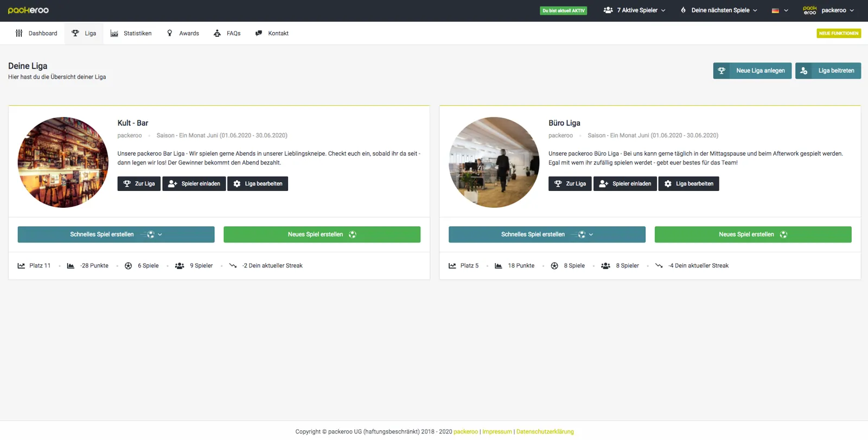Open the FAQs page
This screenshot has width=868, height=440.
pyautogui.click(x=227, y=33)
